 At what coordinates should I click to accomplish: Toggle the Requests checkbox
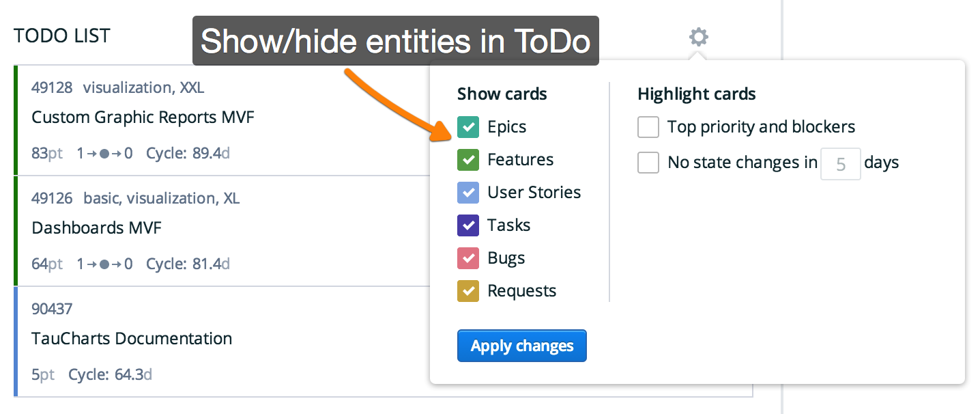[468, 291]
